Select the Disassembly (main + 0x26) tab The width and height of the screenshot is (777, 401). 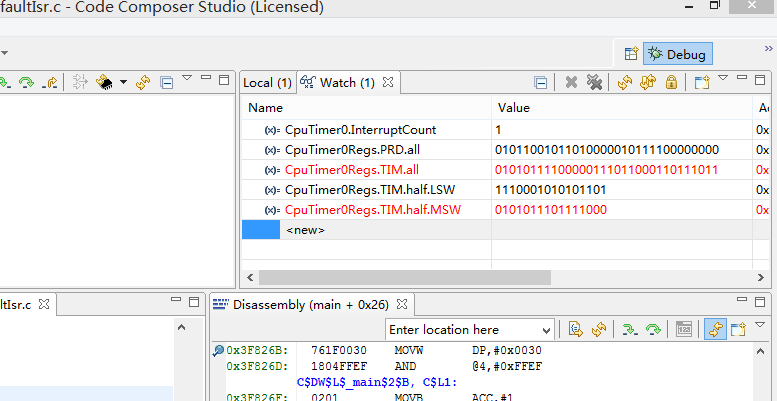310,304
